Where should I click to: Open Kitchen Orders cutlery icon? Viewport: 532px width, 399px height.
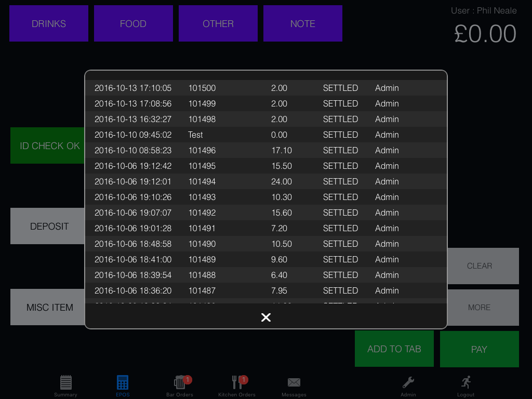click(237, 383)
